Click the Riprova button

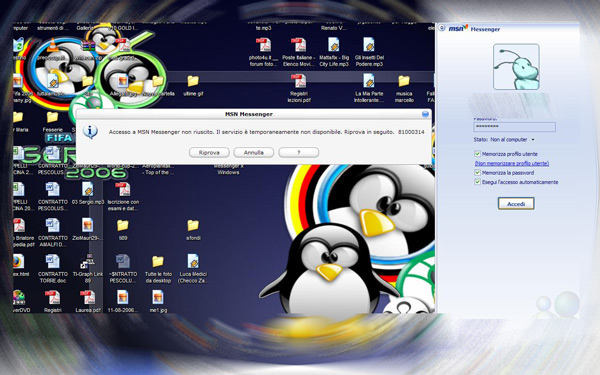click(209, 152)
